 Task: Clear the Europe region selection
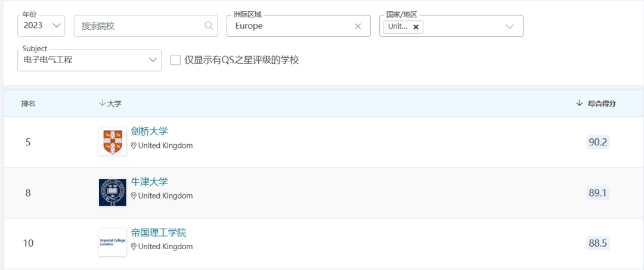[358, 26]
